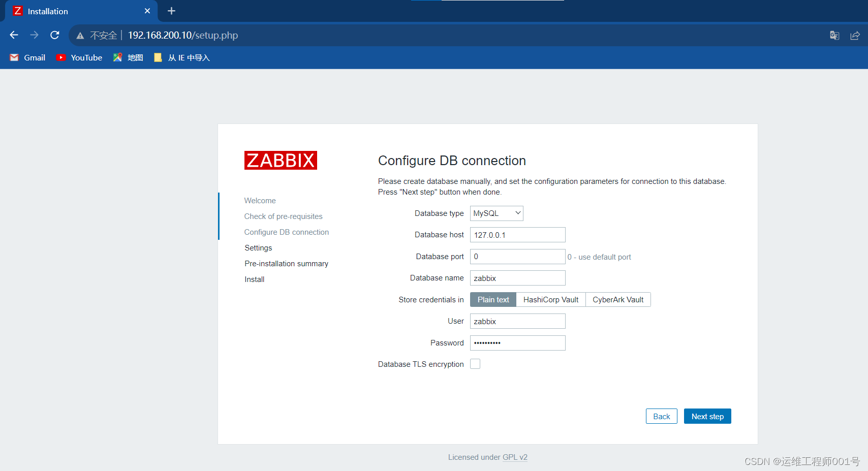Screen dimensions: 868x471
Task: Click the Password input field
Action: tap(517, 343)
